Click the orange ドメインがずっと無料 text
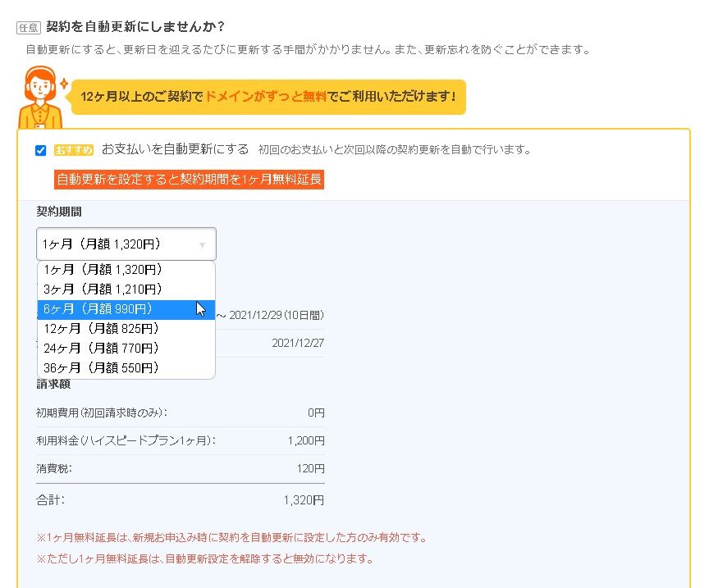This screenshot has width=709, height=588. pos(266,97)
